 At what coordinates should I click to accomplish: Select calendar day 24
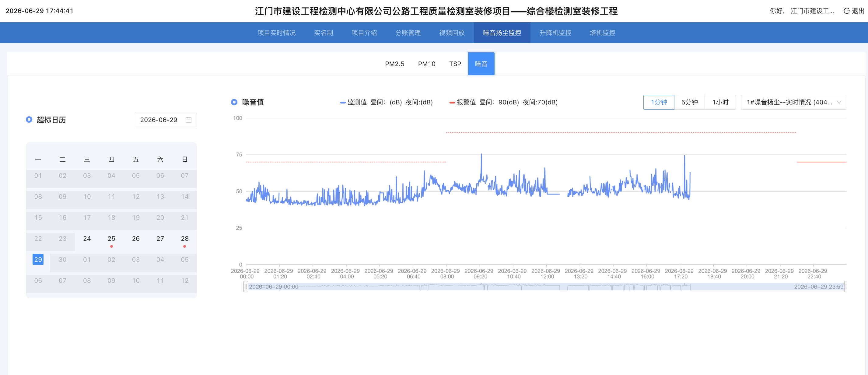point(87,239)
